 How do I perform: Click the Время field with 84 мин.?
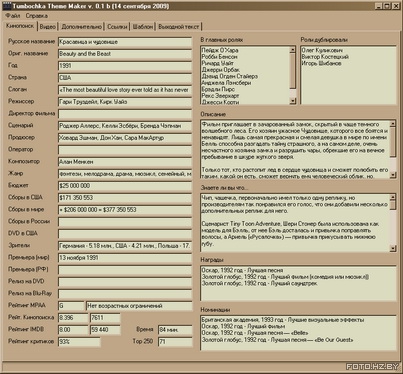(x=175, y=330)
